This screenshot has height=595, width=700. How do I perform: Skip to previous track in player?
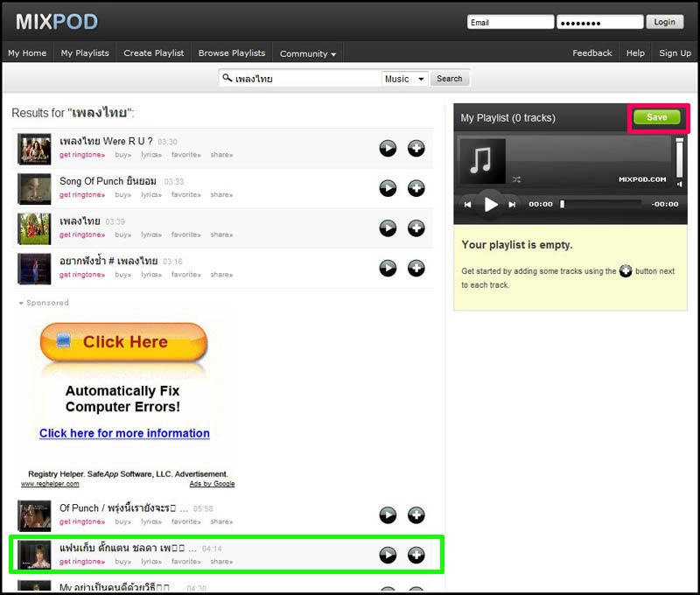coord(467,205)
